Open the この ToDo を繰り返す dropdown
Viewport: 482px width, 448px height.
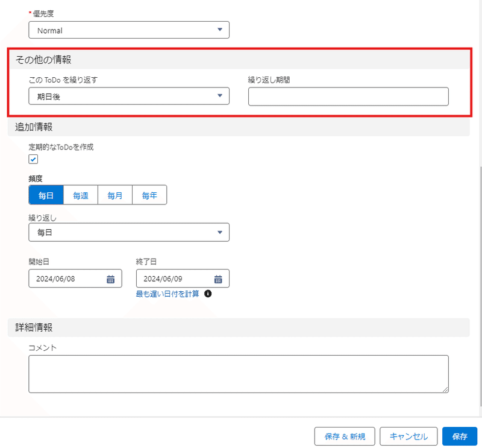[129, 96]
